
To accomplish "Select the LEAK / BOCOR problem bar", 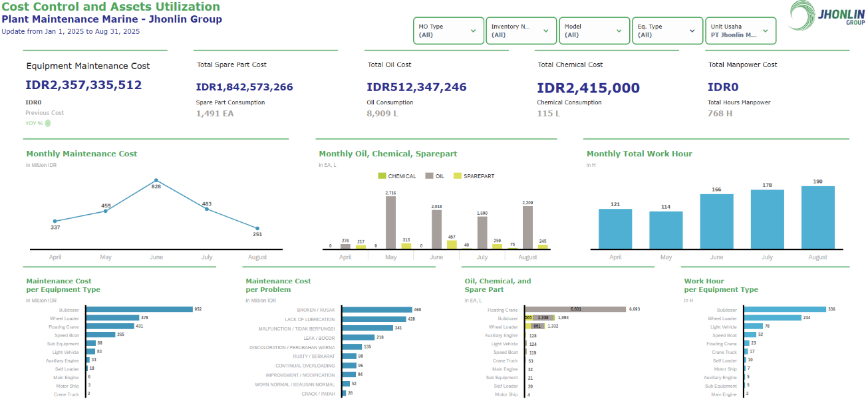I will (359, 338).
